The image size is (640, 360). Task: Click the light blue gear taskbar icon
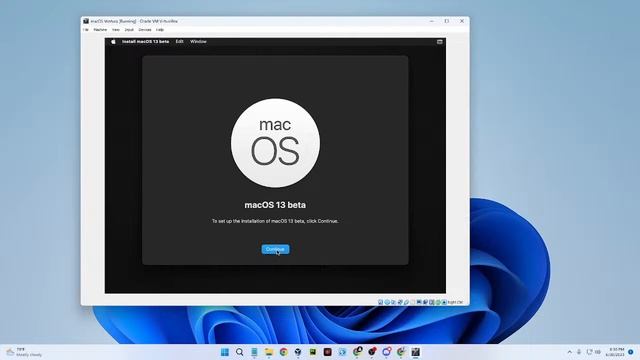click(x=342, y=352)
